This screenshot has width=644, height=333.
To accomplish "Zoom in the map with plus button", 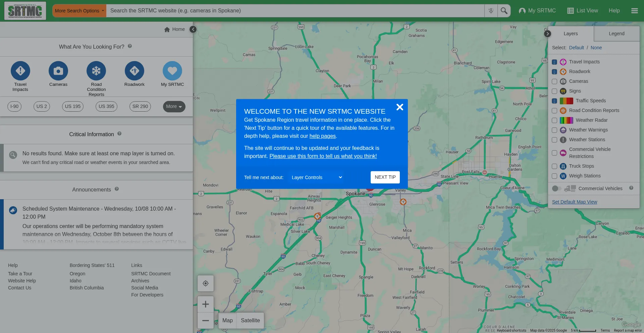I will point(206,304).
